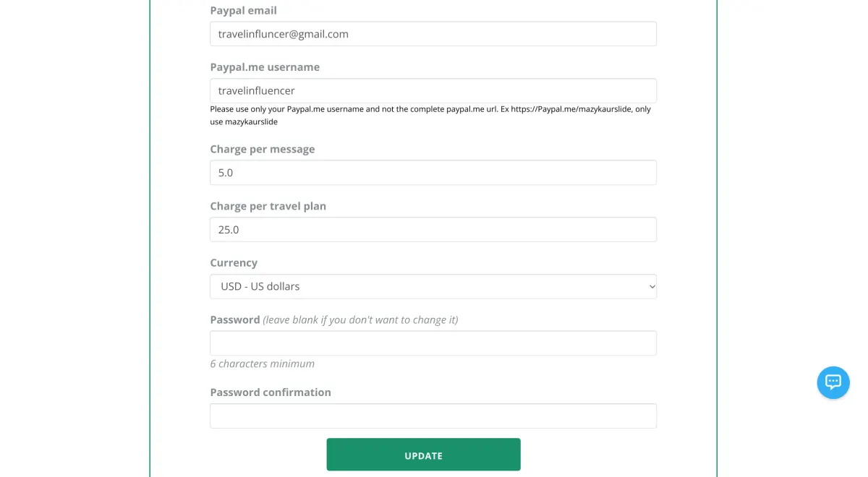Click the "Currency" field label

(x=234, y=263)
